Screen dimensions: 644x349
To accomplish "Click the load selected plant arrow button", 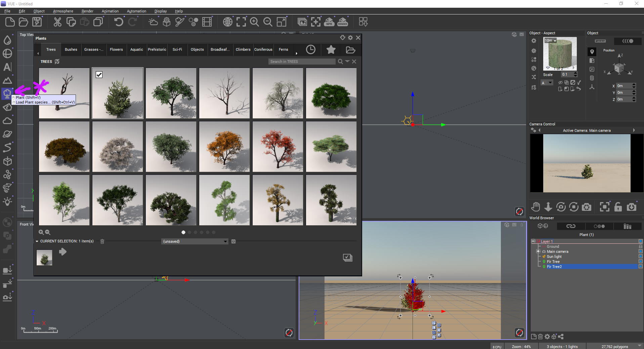I will coord(63,252).
